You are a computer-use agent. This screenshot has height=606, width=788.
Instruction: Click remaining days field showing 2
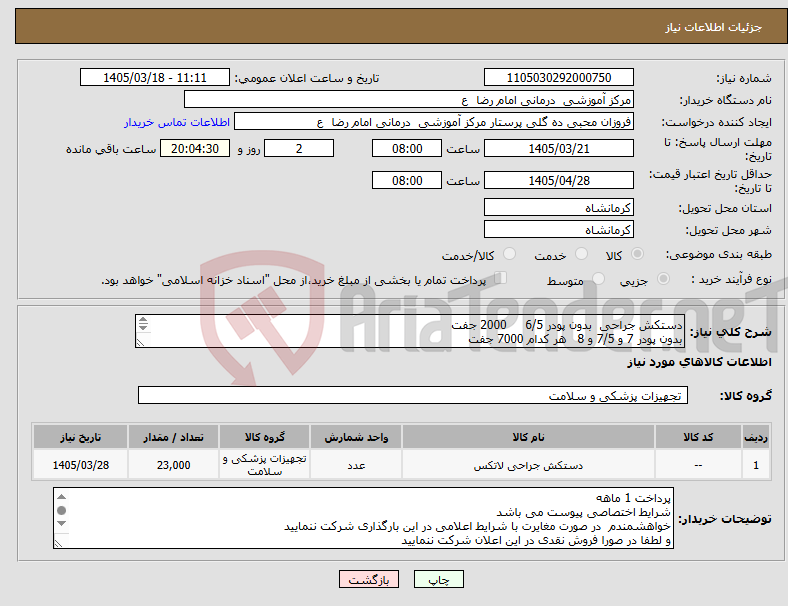(x=299, y=148)
